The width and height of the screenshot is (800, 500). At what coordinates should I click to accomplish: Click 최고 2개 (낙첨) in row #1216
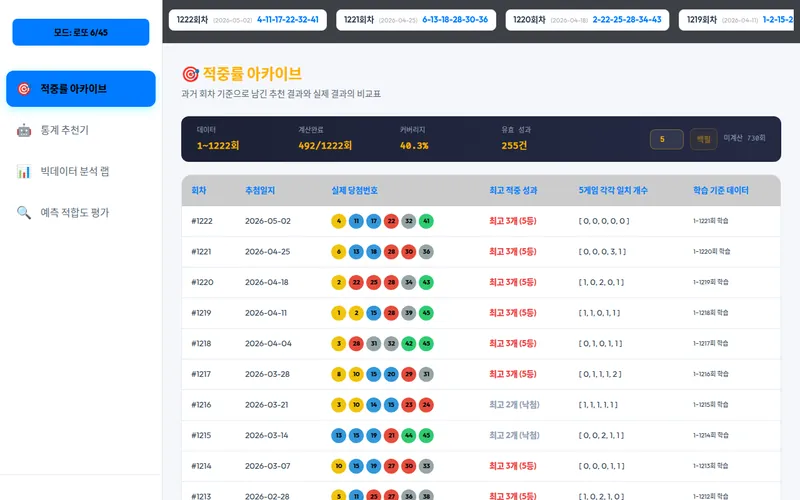click(514, 405)
